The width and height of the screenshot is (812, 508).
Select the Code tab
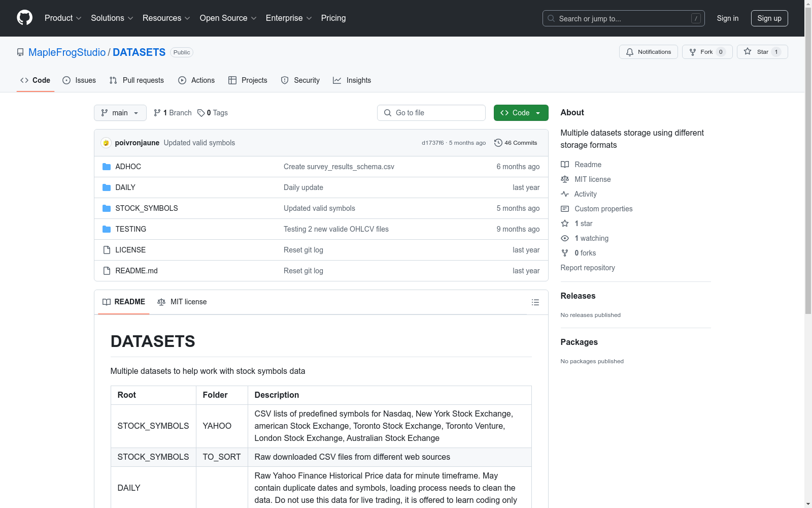tap(35, 80)
